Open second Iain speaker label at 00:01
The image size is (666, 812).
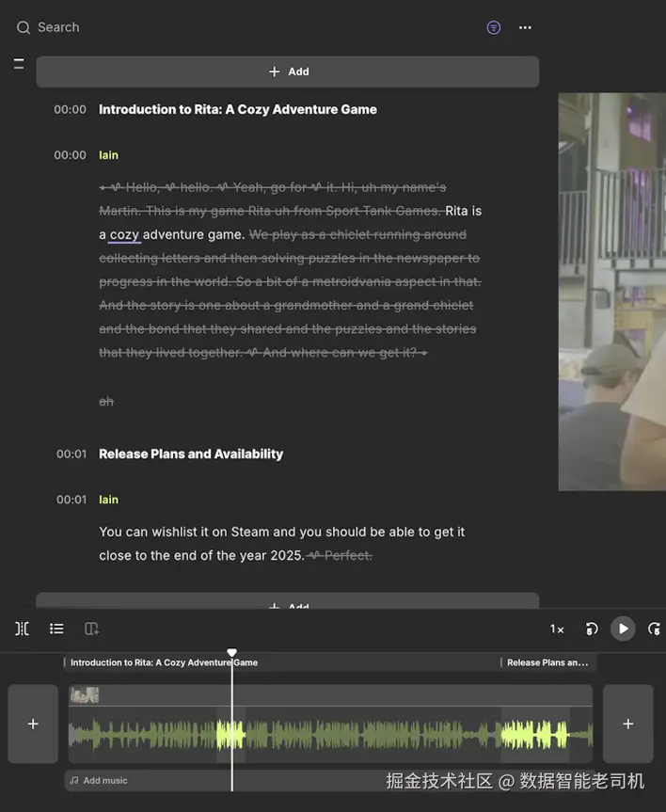pos(109,500)
